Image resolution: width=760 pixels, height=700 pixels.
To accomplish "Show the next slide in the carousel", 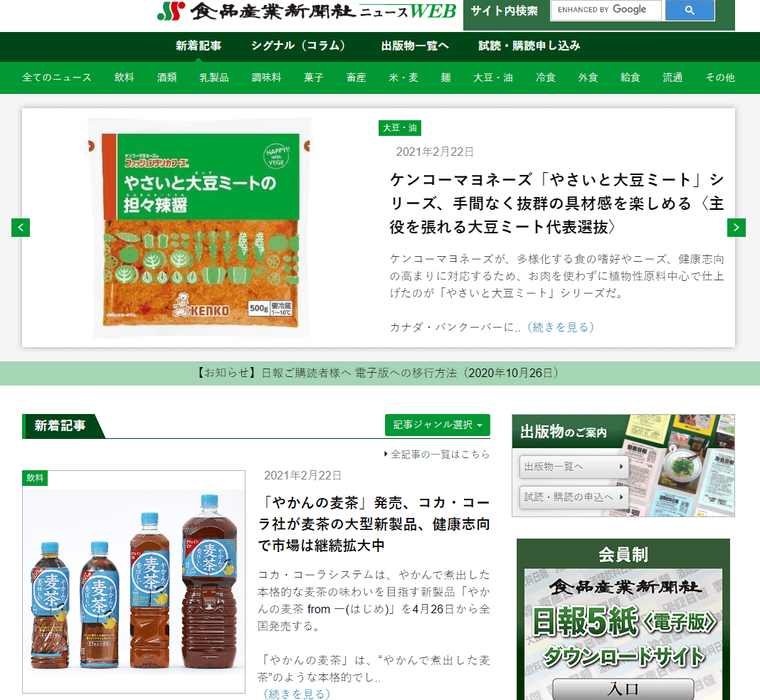I will tap(737, 227).
